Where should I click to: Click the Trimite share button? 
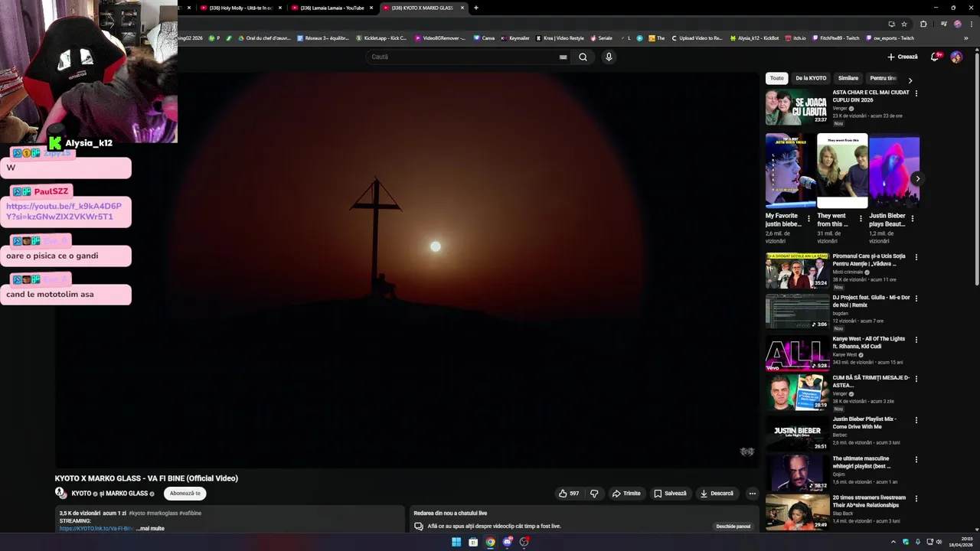[x=626, y=494]
